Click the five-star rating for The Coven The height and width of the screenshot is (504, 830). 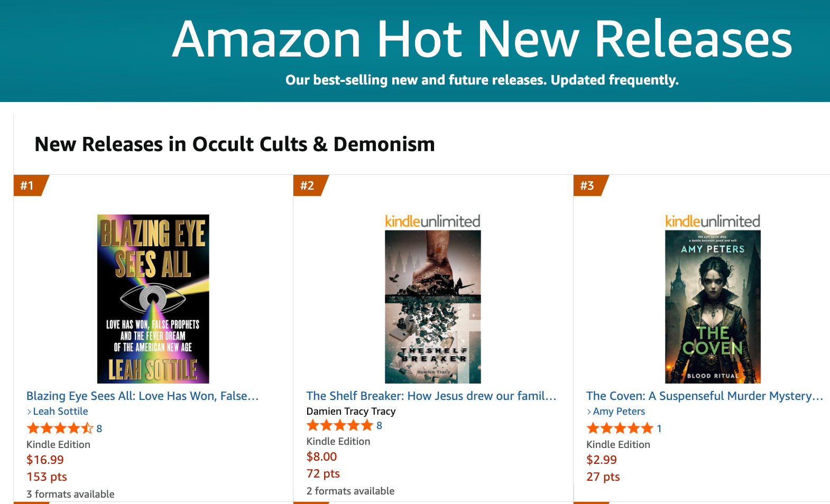tap(620, 428)
